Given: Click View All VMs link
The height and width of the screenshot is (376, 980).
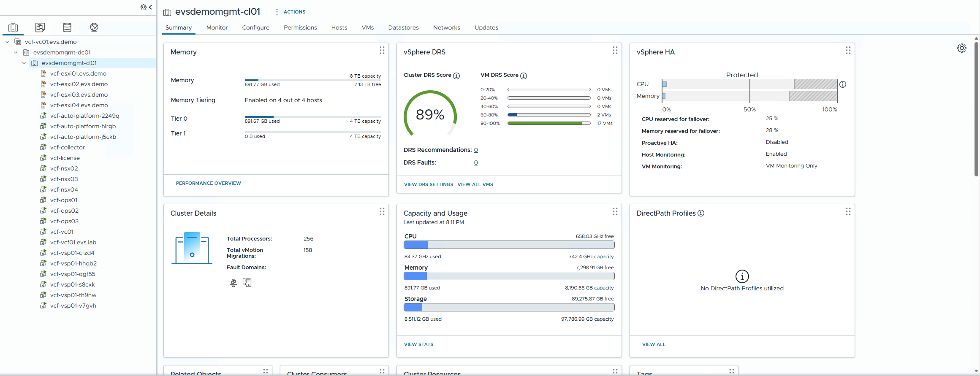Looking at the screenshot, I should (x=475, y=184).
